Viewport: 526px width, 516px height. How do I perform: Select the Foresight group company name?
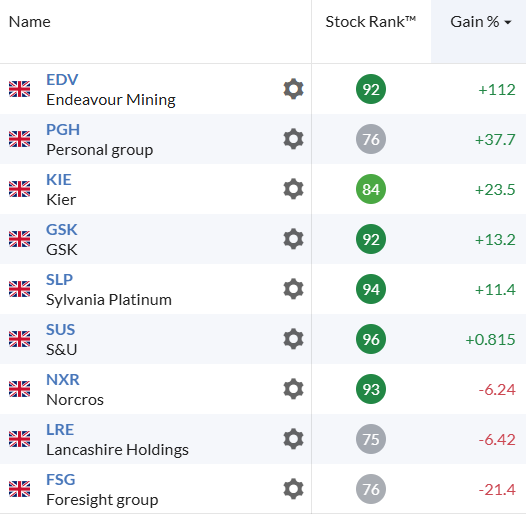102,500
